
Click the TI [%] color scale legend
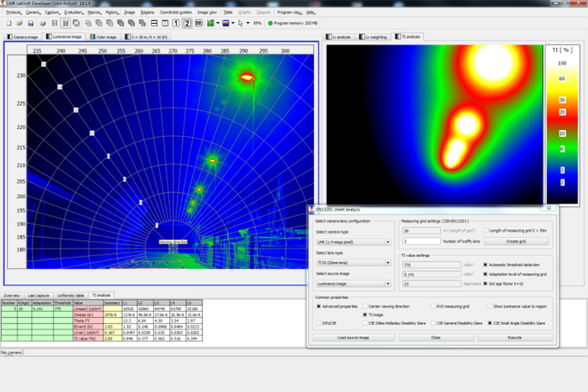tap(562, 125)
